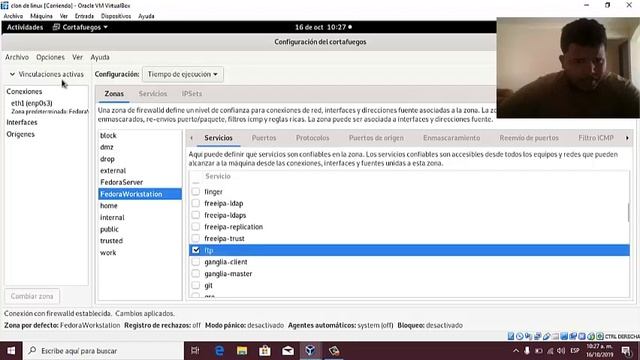
Task: Enable the freeipa-replication service checkbox
Action: [196, 227]
